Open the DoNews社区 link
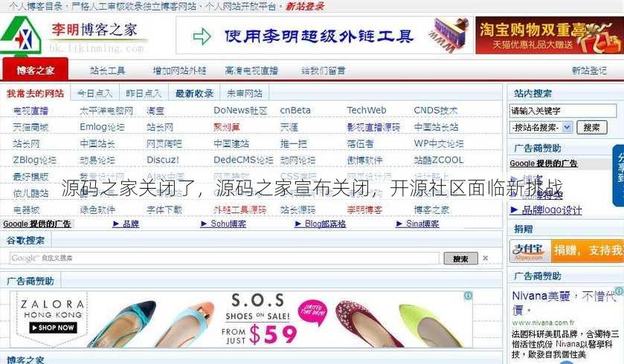 (240, 111)
